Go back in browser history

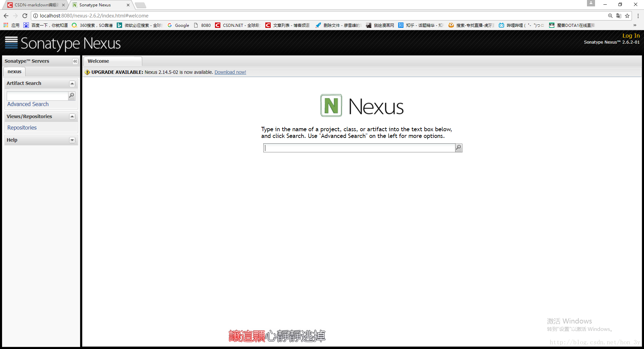click(x=6, y=16)
